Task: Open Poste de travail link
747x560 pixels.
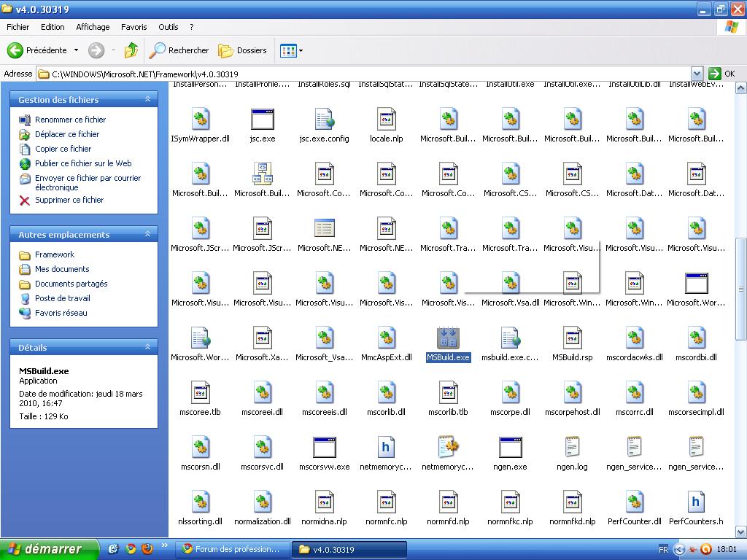Action: 63,298
